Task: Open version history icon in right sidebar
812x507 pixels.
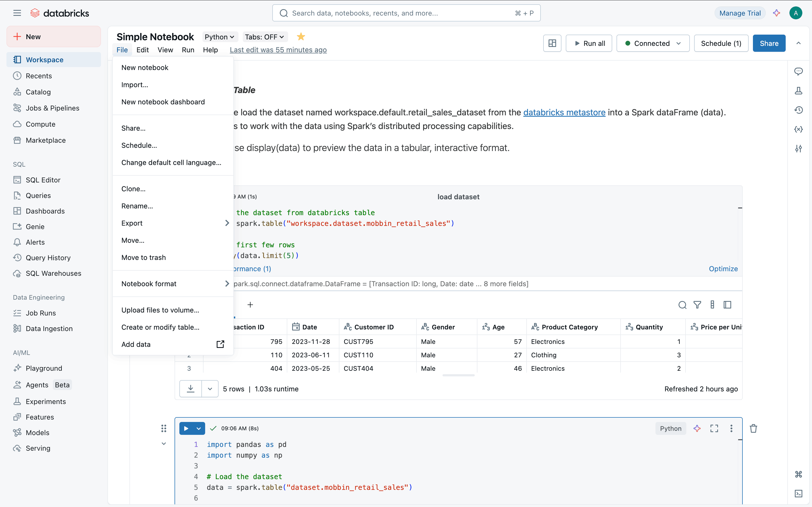Action: click(x=798, y=110)
